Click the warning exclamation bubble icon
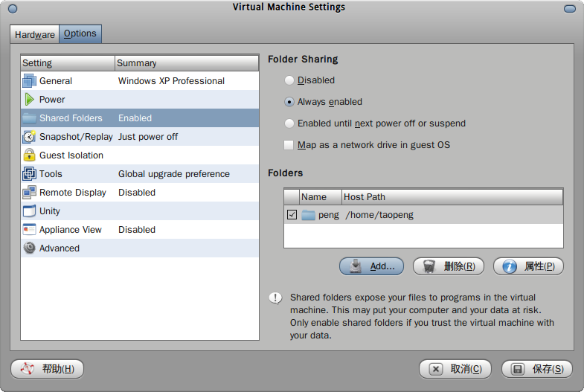Screen dimensions: 584x392 click(275, 298)
